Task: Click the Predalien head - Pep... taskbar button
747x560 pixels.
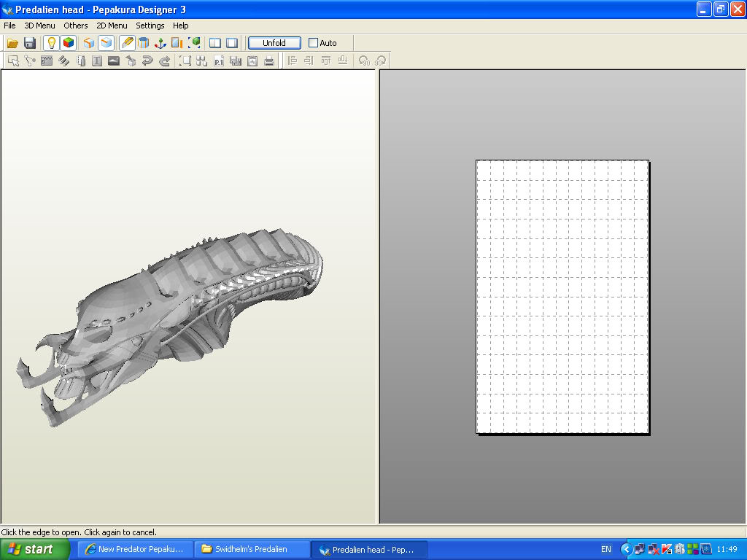Action: click(368, 550)
